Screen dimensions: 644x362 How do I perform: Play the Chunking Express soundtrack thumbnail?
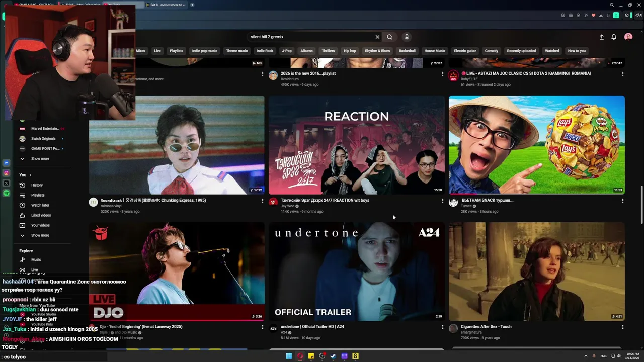coord(177,145)
